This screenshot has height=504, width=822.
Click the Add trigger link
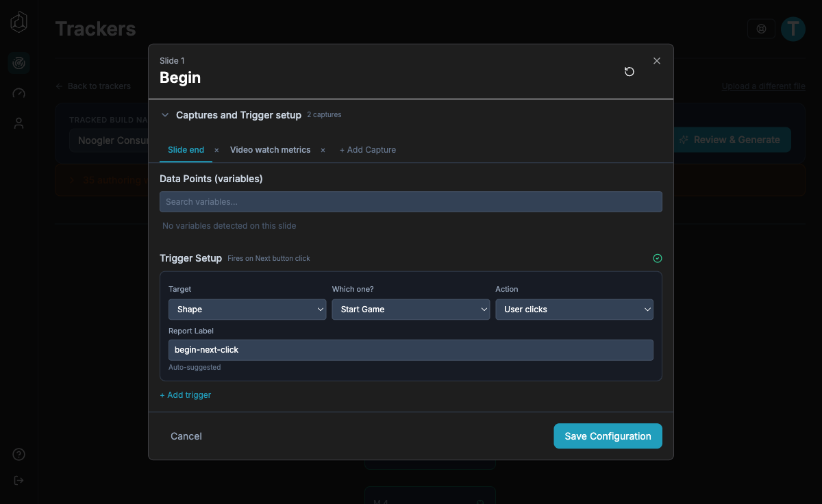click(x=186, y=395)
